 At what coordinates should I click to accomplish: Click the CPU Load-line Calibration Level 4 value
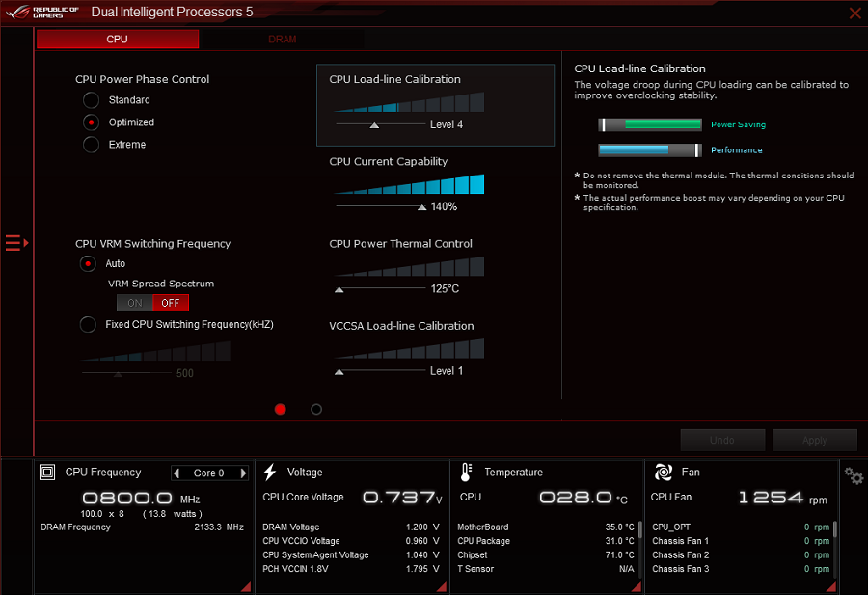click(447, 124)
